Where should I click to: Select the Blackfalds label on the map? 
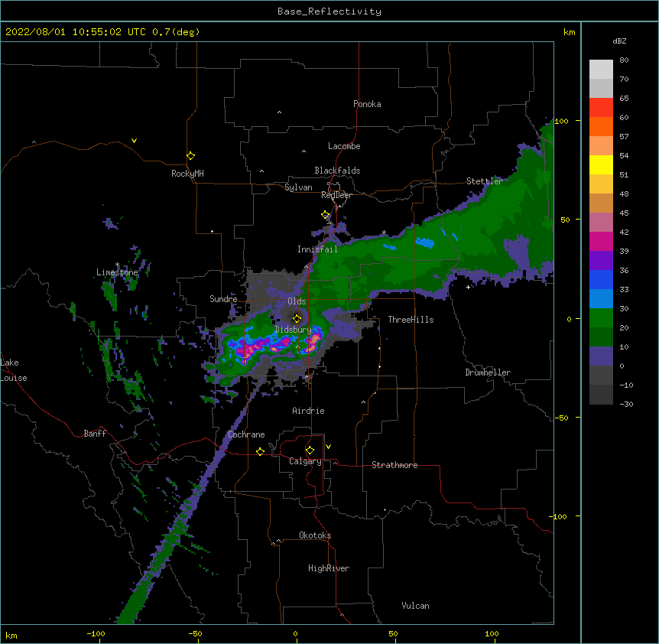coord(337,171)
